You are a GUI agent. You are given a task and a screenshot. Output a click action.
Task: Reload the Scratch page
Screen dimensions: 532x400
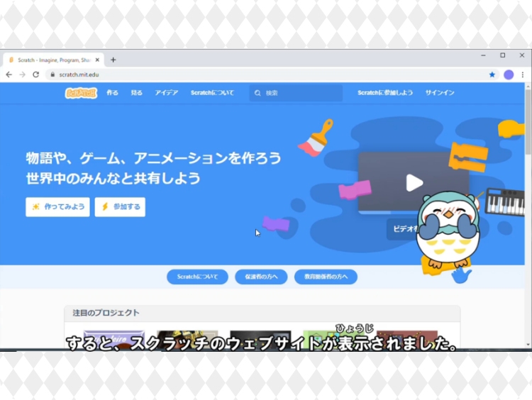36,74
